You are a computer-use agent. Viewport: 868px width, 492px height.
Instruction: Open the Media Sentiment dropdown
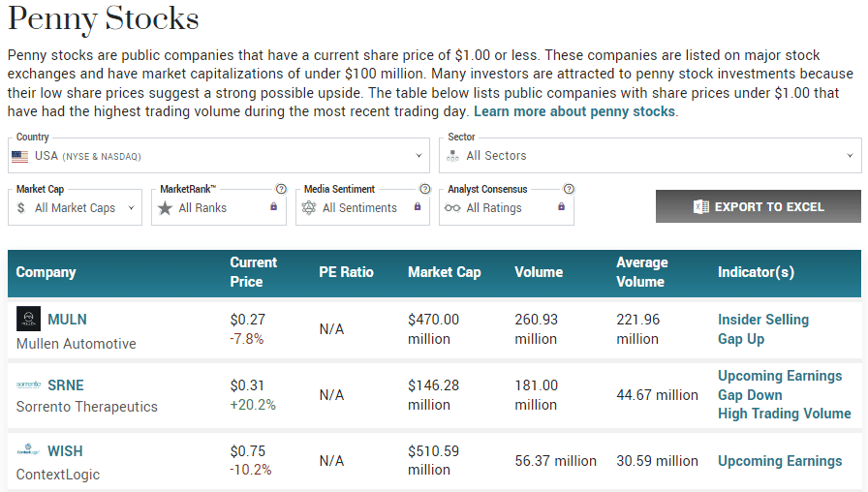click(x=362, y=207)
